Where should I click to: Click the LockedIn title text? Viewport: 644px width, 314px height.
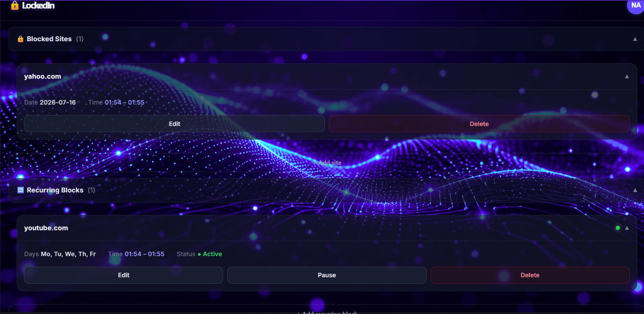(38, 5)
